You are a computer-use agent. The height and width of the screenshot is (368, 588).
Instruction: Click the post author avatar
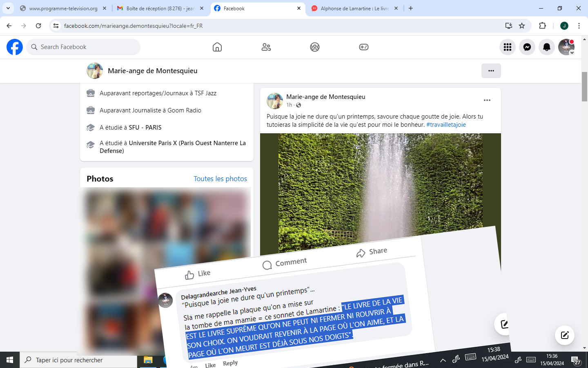(x=275, y=101)
